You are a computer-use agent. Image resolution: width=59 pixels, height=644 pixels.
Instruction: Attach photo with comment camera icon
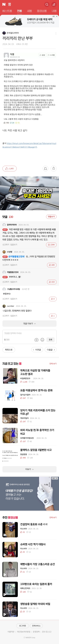coord(36,340)
